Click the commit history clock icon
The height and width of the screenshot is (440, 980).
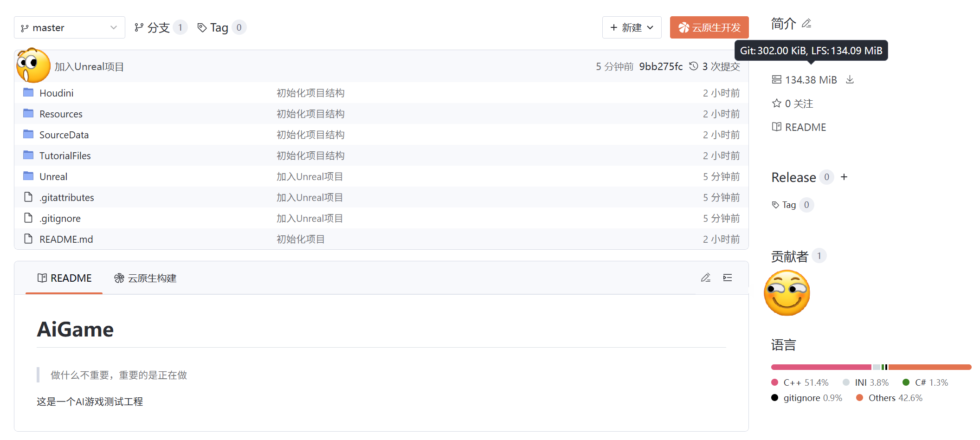point(693,66)
